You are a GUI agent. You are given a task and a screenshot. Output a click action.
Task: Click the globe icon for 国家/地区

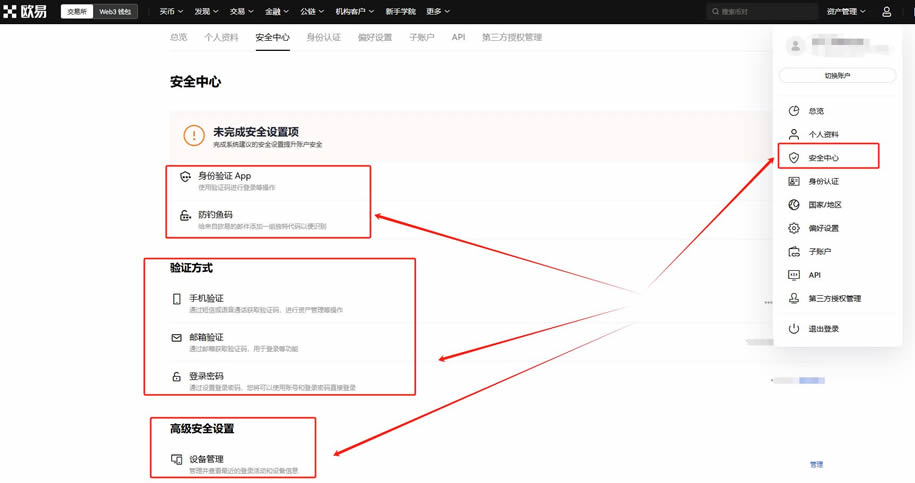793,205
